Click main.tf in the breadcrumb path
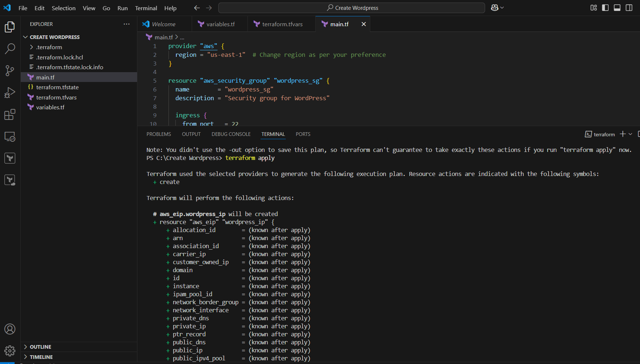Screen dimensions: 640x364 pos(163,37)
